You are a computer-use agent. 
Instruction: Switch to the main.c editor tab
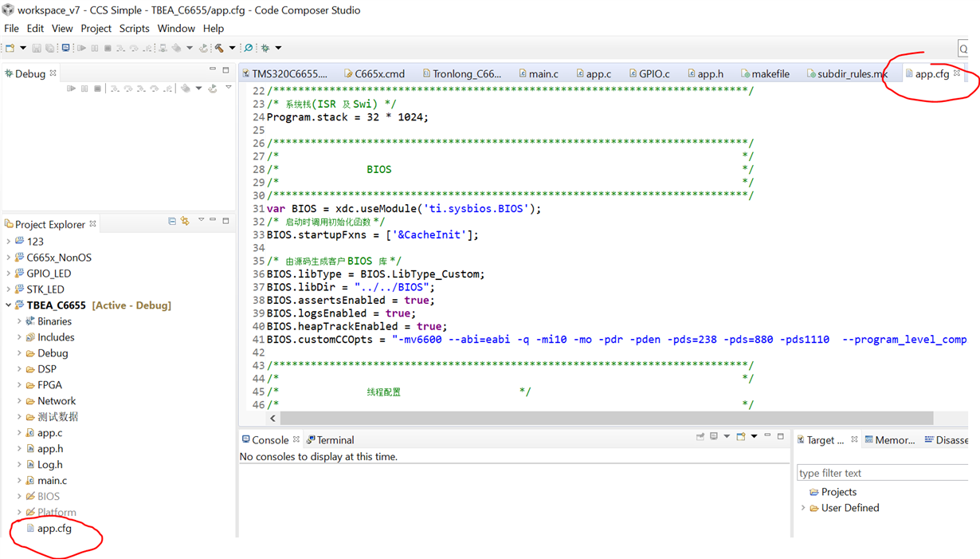(x=538, y=73)
